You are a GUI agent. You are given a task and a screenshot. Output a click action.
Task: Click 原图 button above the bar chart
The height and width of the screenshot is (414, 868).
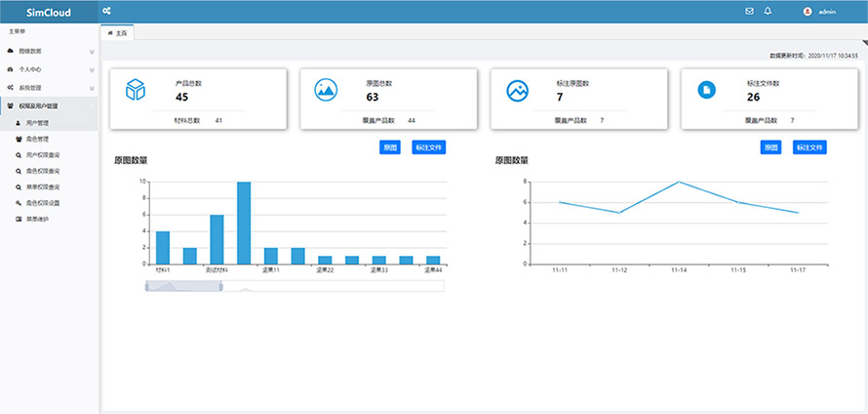(390, 147)
